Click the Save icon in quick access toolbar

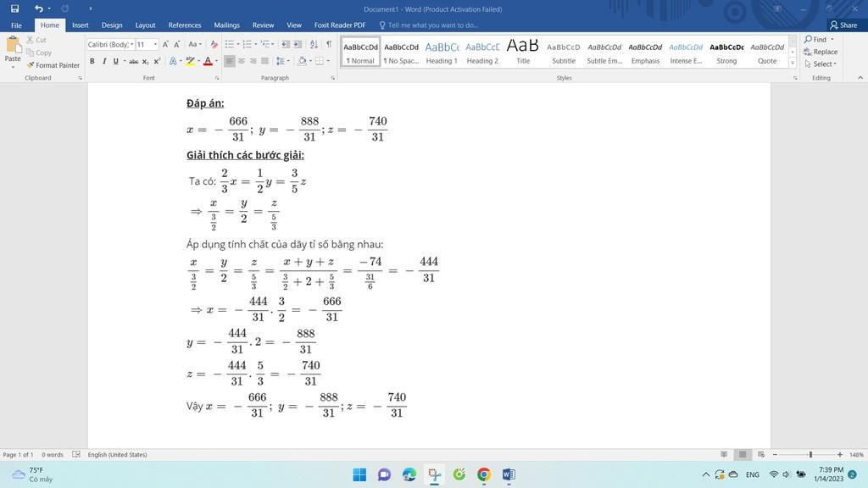14,8
